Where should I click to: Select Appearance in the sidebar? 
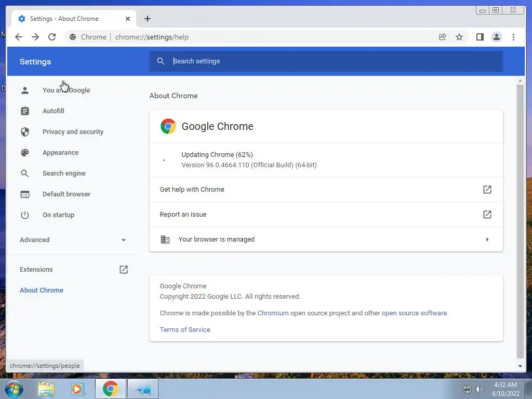[x=60, y=153]
